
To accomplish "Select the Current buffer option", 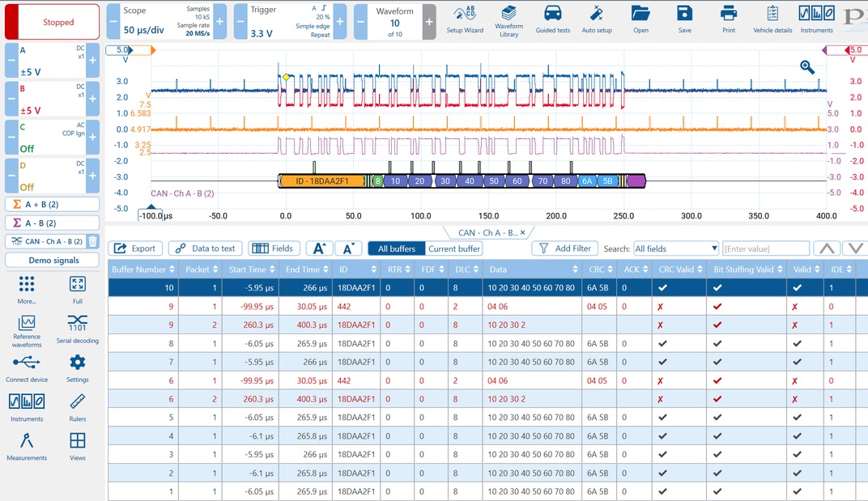I will tap(454, 248).
